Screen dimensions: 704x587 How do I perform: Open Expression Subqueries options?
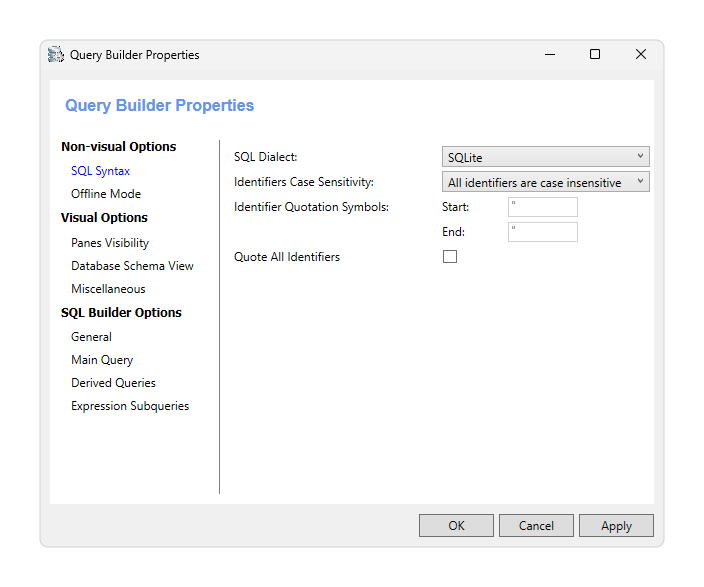[x=130, y=406]
